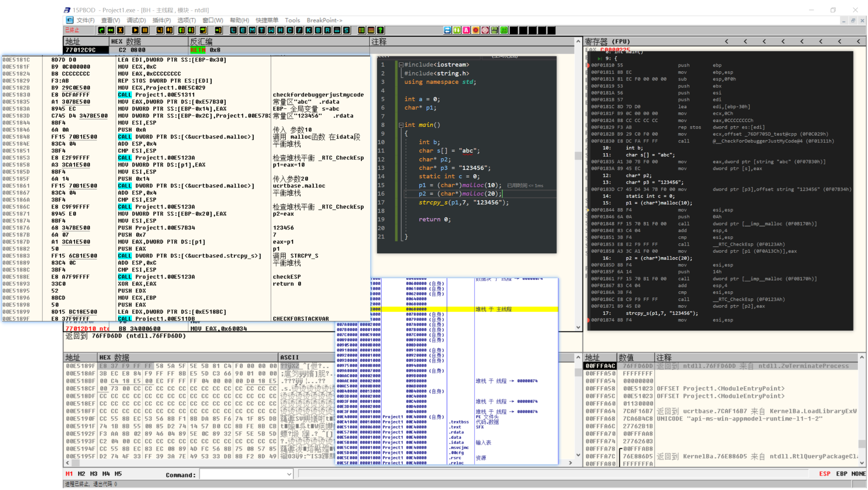868x490 pixels.
Task: Click the binary 010101 plugin icon
Action: coord(495,30)
